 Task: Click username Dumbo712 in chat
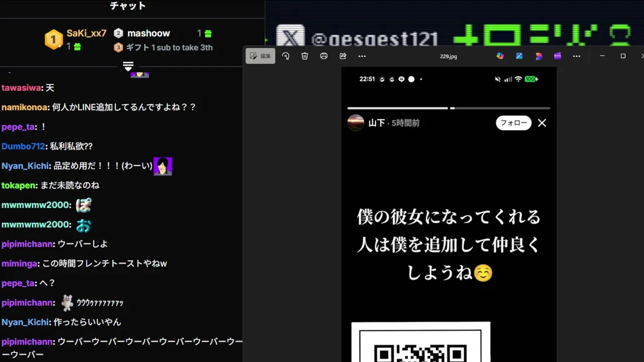pos(23,146)
